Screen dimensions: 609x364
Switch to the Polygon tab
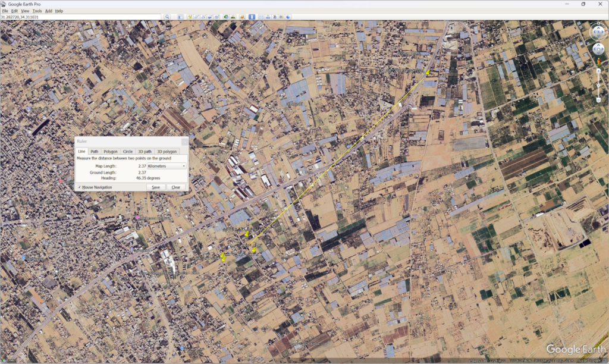[111, 152]
